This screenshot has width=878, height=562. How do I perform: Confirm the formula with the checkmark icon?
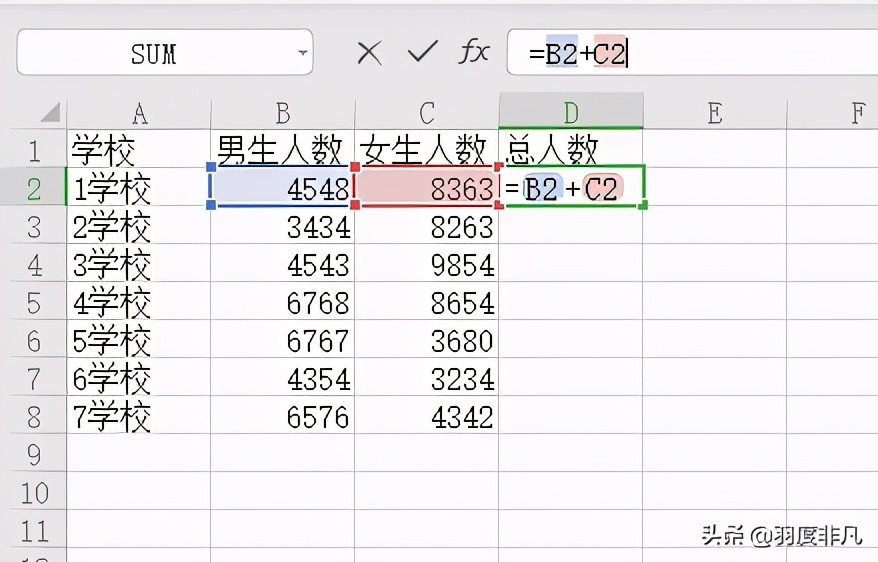[423, 51]
